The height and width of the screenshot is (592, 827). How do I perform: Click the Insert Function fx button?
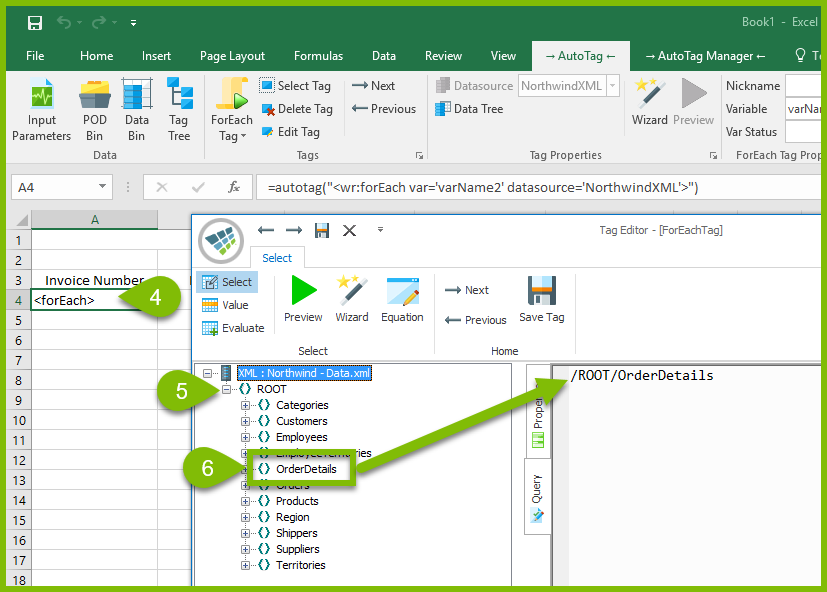(234, 187)
